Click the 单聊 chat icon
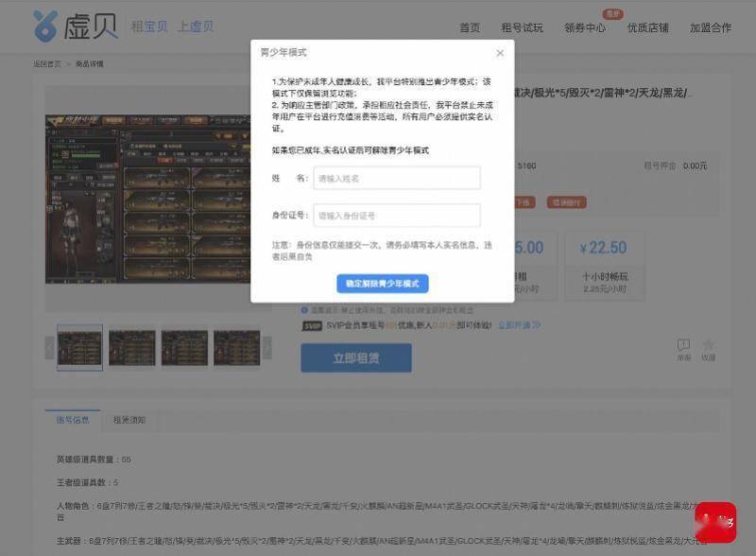756x556 pixels. coord(683,346)
